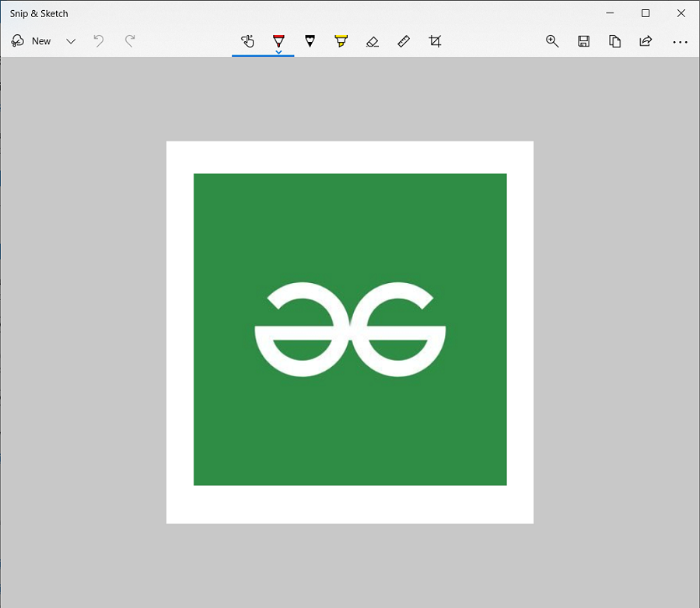Screen dimensions: 700x608
Task: Open the See more ellipsis menu
Action: click(x=680, y=42)
